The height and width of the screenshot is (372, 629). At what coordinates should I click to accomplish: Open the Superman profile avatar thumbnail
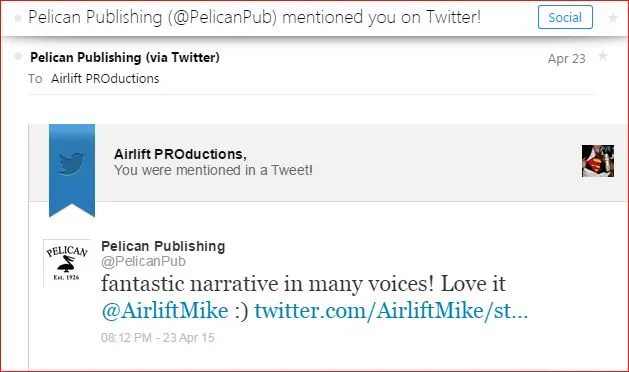598,161
